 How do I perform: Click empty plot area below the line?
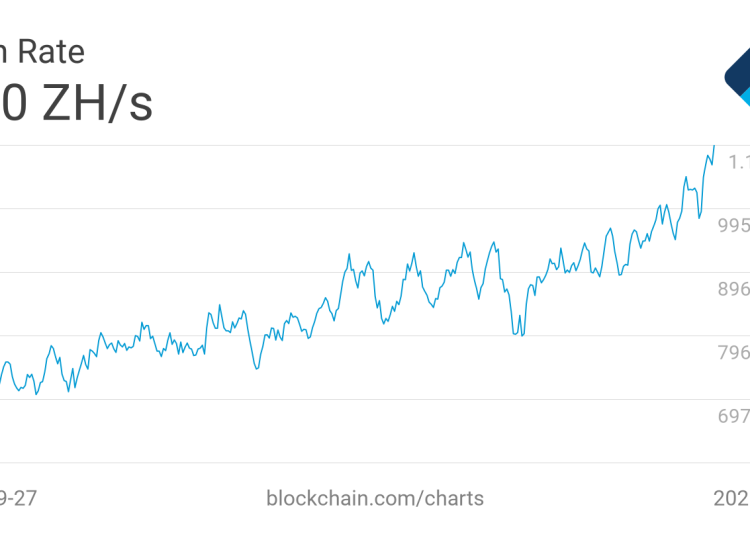(400, 420)
